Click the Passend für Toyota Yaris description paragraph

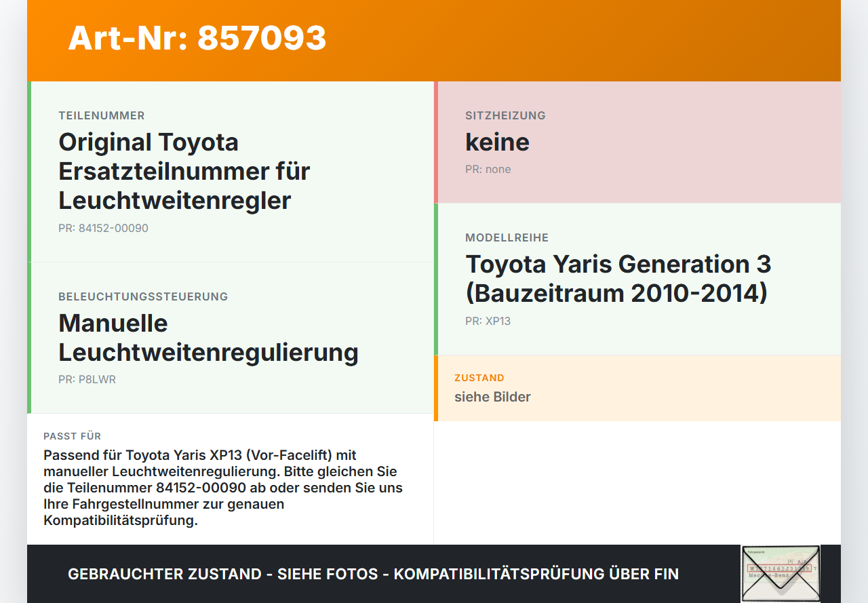[x=223, y=488]
